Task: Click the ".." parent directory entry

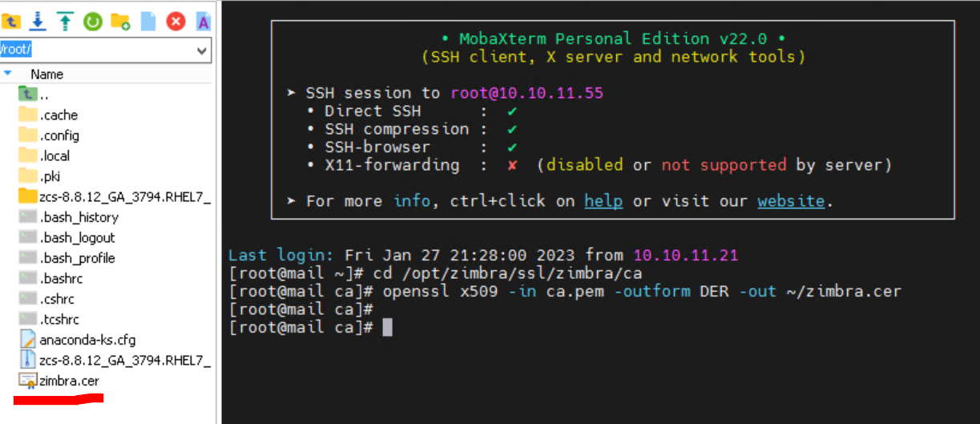Action: (x=44, y=95)
